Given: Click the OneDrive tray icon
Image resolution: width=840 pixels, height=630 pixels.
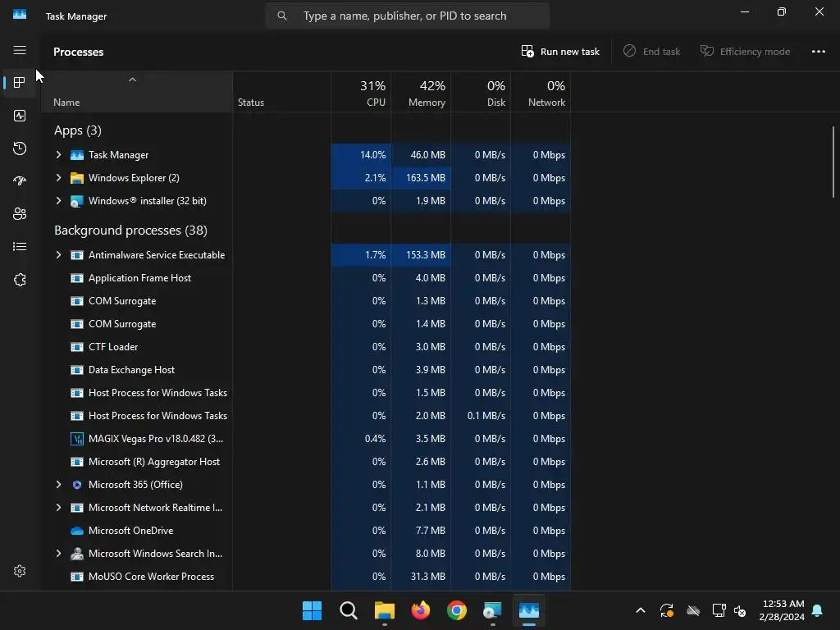Looking at the screenshot, I should click(693, 610).
